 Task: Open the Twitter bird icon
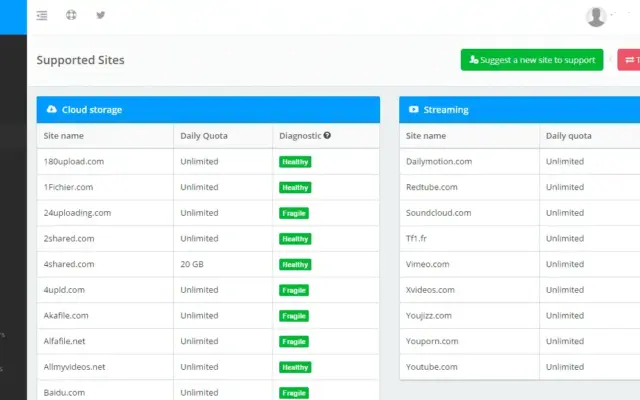pyautogui.click(x=100, y=15)
